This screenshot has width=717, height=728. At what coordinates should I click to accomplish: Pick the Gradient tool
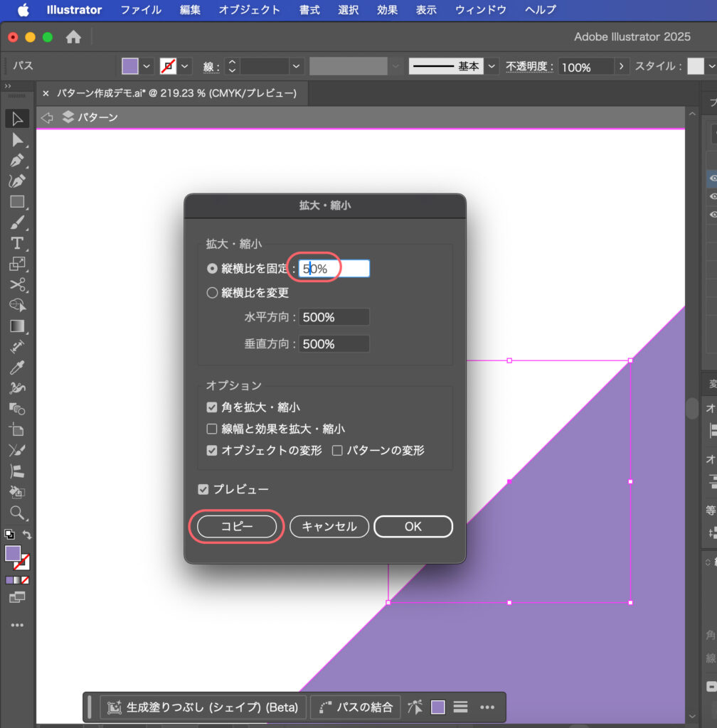click(17, 326)
